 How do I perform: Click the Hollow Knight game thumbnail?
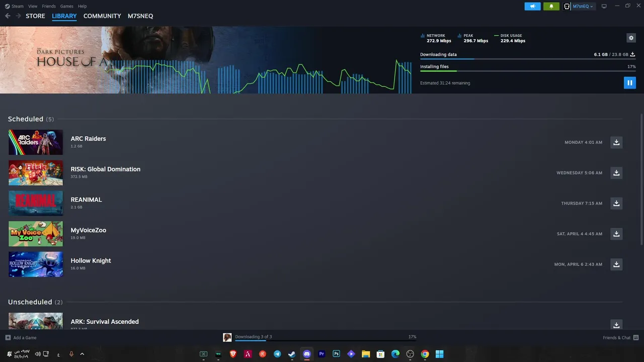36,264
